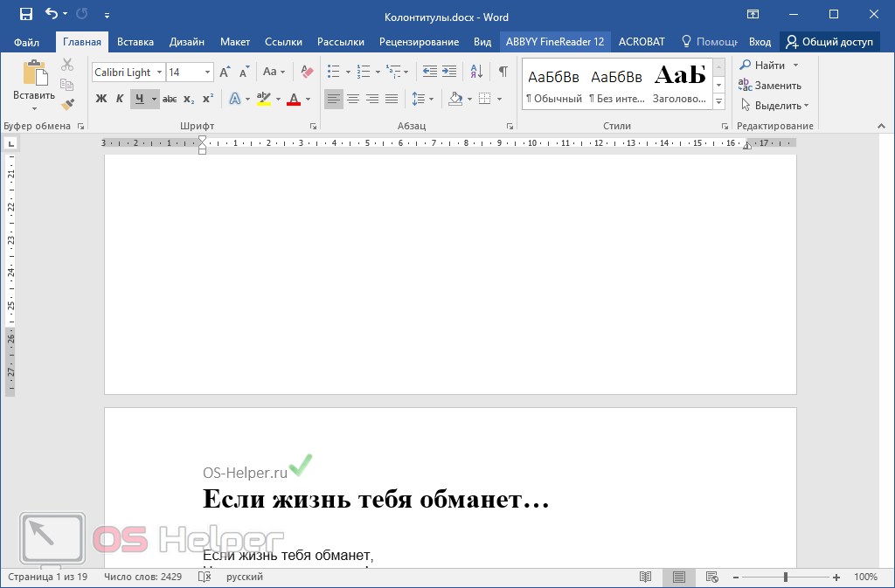
Task: Open the font size dropdown showing 14
Action: (208, 73)
